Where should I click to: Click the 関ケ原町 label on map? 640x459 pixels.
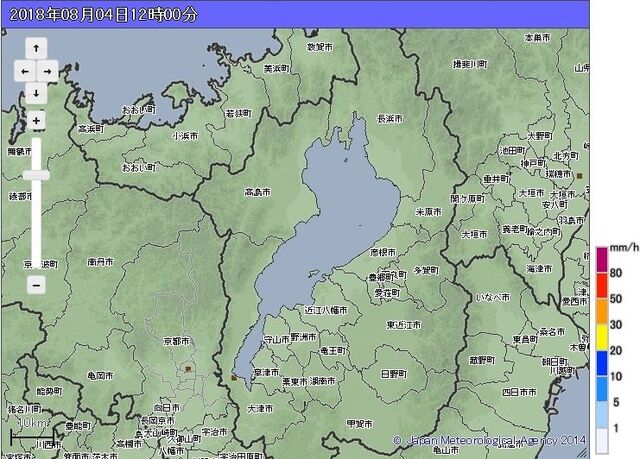tap(467, 199)
